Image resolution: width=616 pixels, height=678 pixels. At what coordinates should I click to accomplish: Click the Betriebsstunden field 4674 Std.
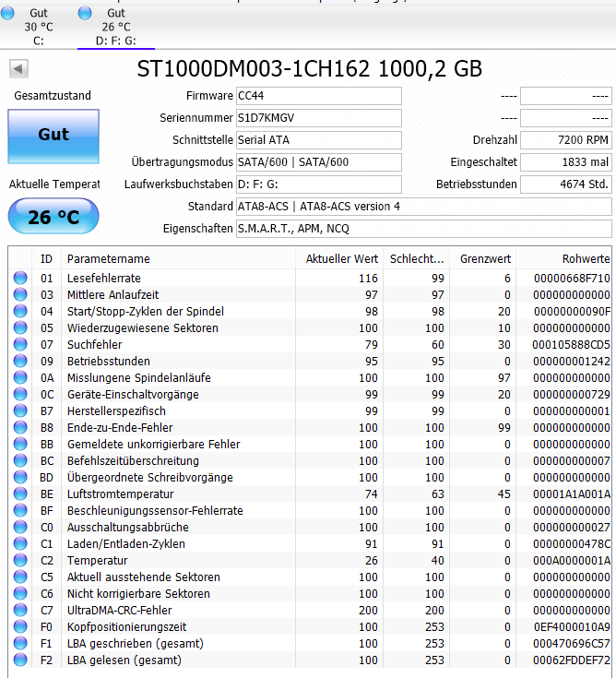566,184
